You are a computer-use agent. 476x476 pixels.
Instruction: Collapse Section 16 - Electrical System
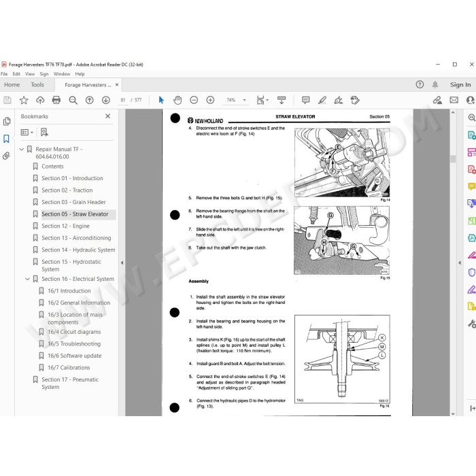coord(27,279)
